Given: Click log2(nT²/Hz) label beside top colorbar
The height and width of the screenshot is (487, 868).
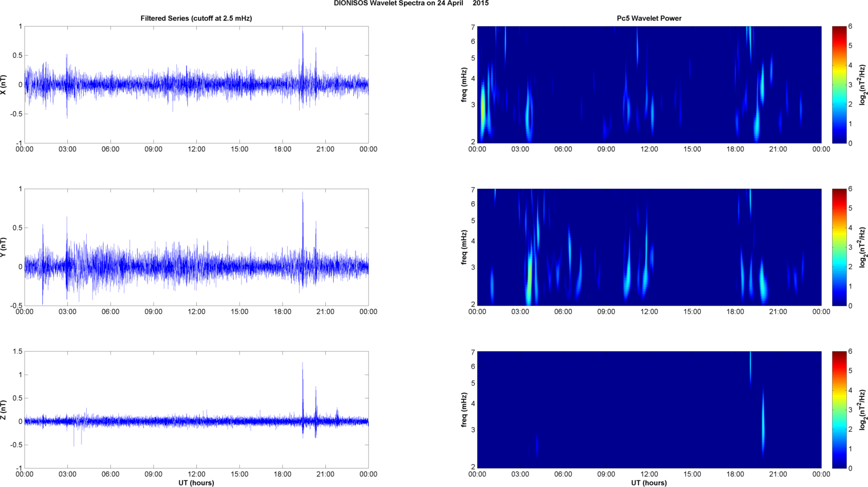Looking at the screenshot, I should point(863,84).
